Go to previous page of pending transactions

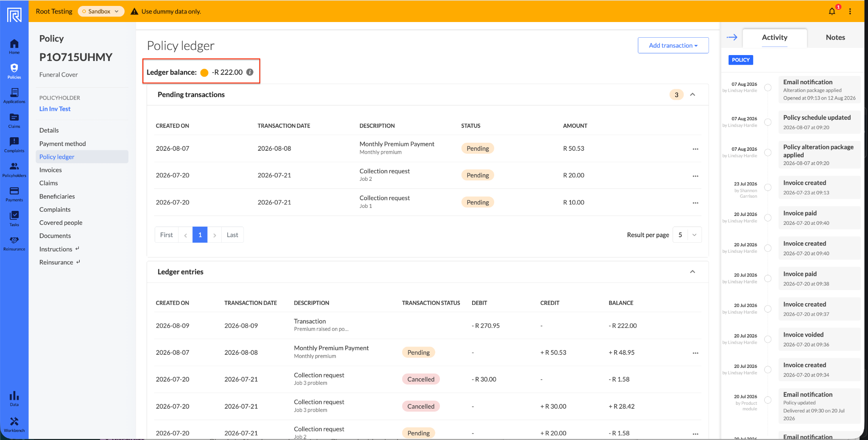[185, 235]
